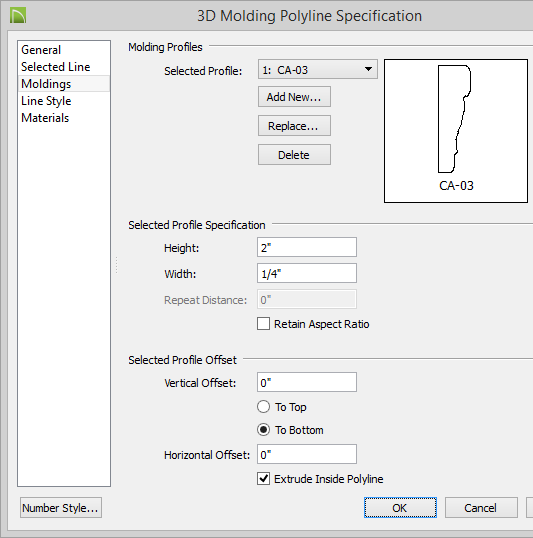533x538 pixels.
Task: Click the Vertical Offset field
Action: tap(306, 382)
